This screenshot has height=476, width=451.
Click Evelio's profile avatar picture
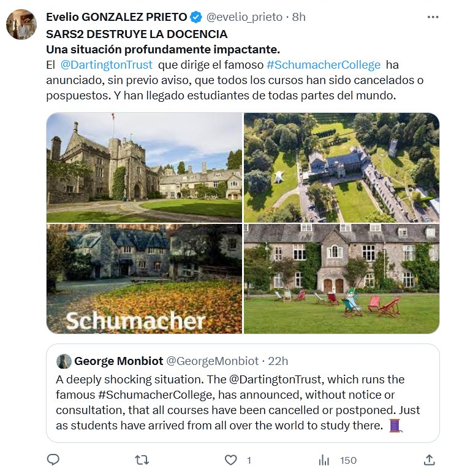21,25
